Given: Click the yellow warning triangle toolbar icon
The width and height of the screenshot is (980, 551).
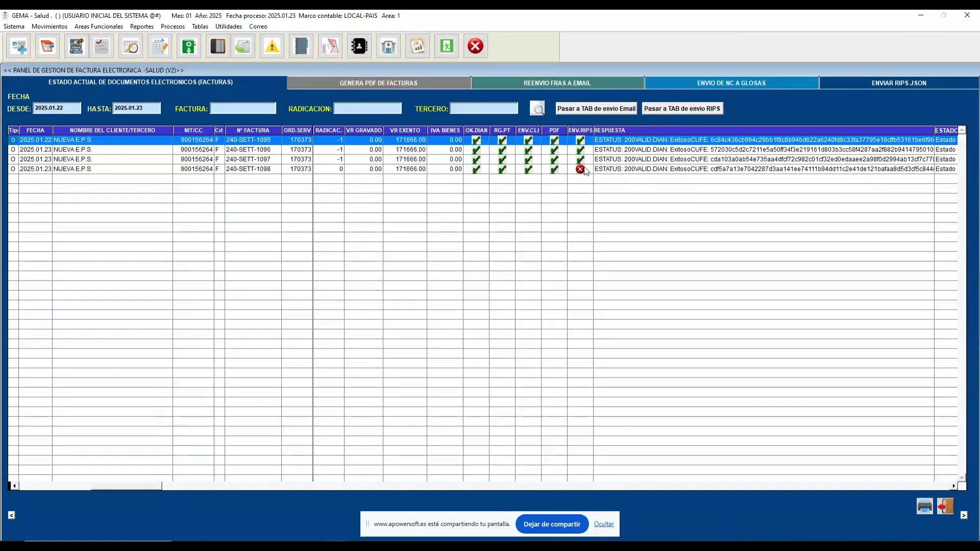Looking at the screenshot, I should point(272,46).
